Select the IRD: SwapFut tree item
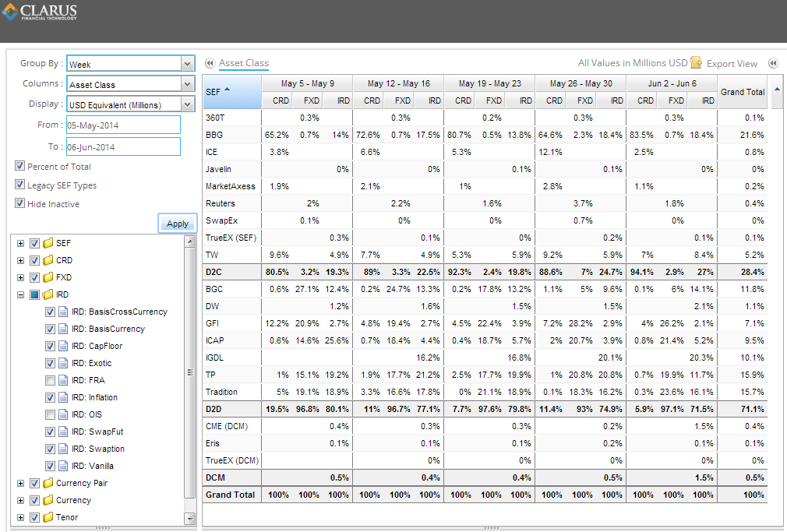Image resolution: width=787 pixels, height=532 pixels. [x=97, y=432]
